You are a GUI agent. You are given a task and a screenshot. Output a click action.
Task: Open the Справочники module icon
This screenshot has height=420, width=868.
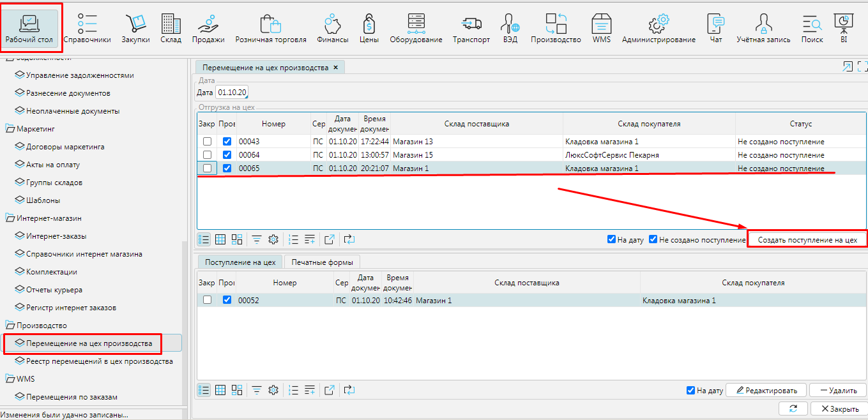[88, 24]
